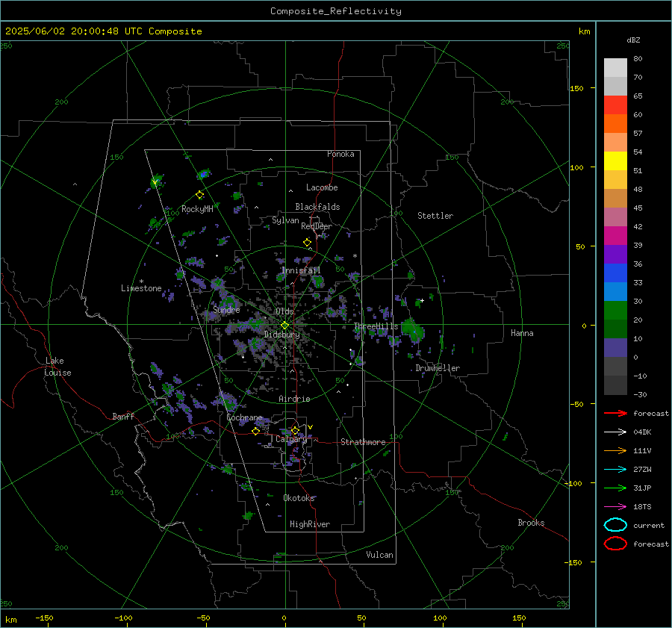This screenshot has height=628, width=672.
Task: Select the red 60-65 dBZ swatch
Action: 615,105
